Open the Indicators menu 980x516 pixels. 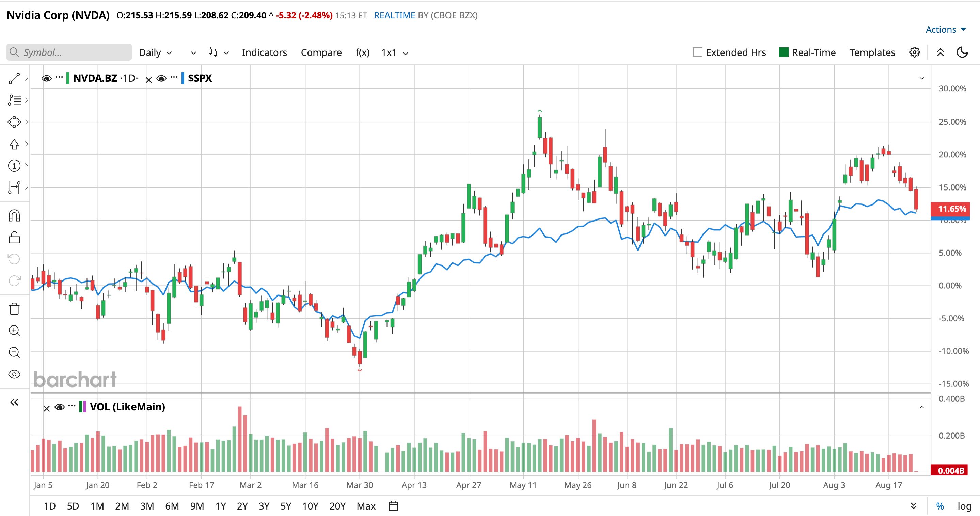(264, 52)
